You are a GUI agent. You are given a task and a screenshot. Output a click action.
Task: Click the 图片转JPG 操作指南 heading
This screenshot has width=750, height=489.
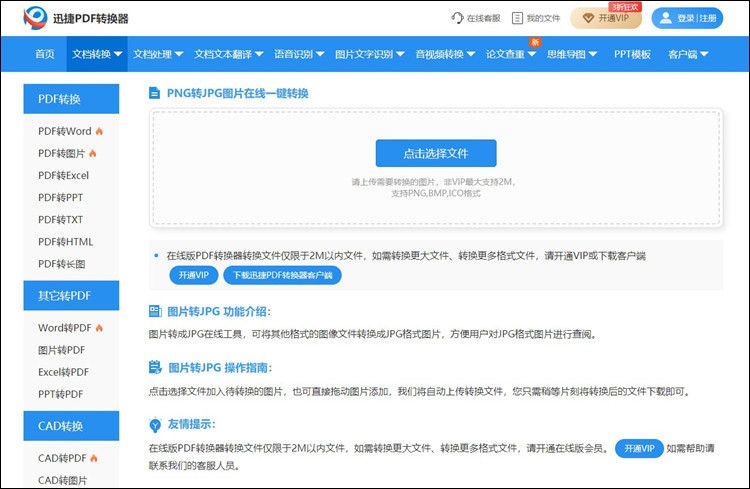[220, 367]
